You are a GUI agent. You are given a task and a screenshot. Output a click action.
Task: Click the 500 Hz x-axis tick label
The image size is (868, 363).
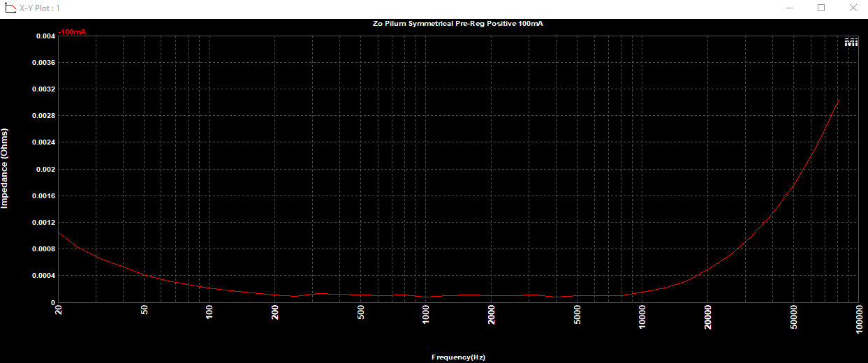click(361, 312)
